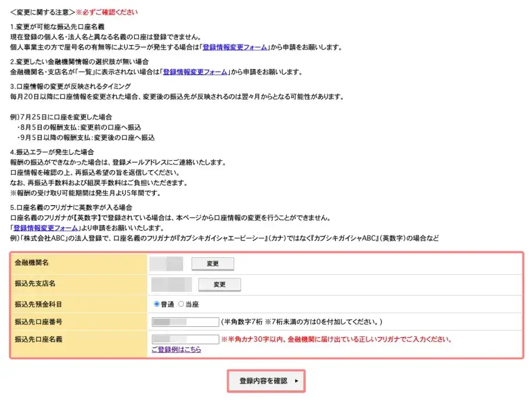Click inside the 振込先口座名義 input field
The height and width of the screenshot is (402, 532).
(x=185, y=339)
